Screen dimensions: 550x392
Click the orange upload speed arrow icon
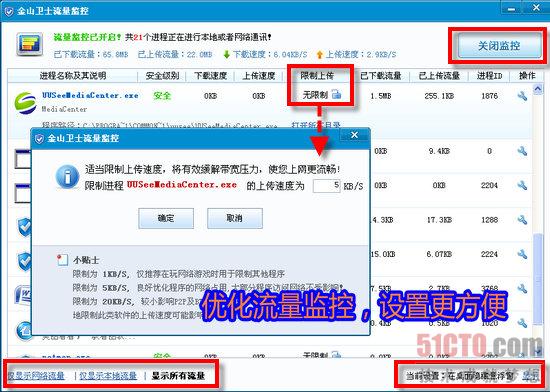(x=319, y=54)
